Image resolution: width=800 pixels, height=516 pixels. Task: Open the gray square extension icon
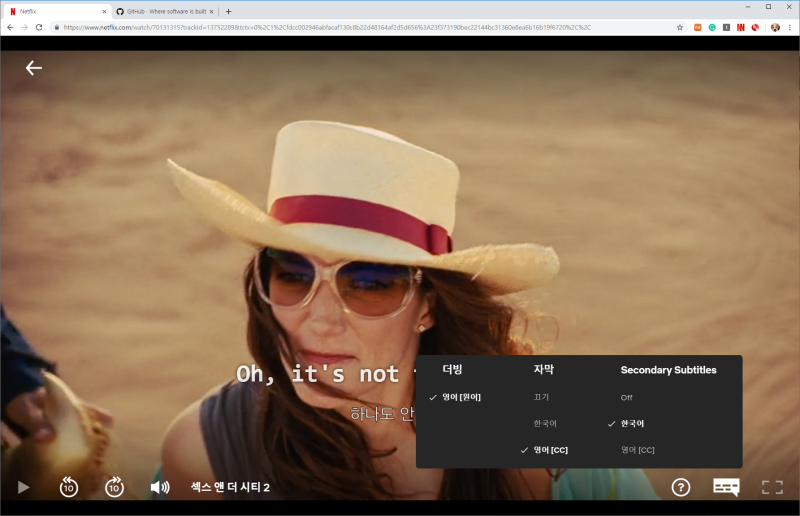(x=726, y=28)
